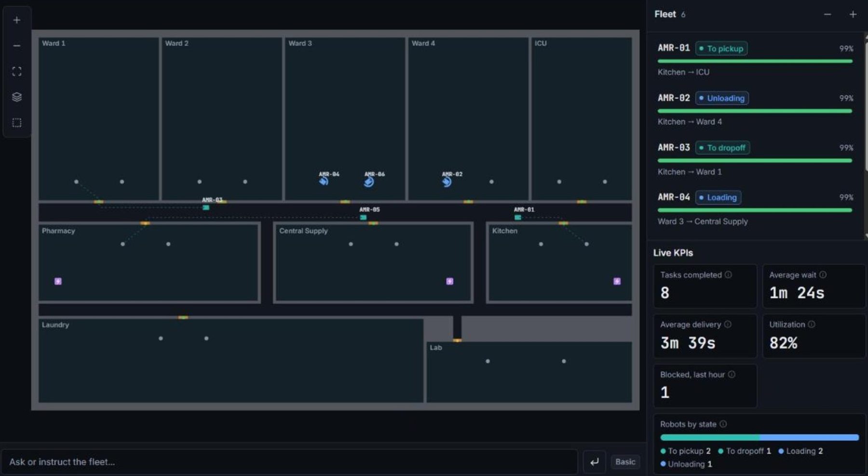Click the AMR-01 battery bar in the fleet list
The height and width of the screenshot is (476, 868).
(755, 61)
